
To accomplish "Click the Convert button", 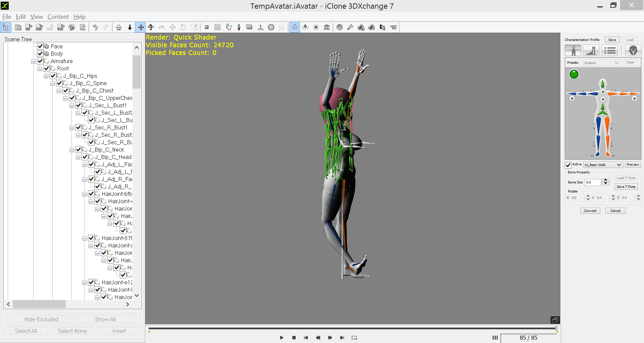I will click(x=590, y=211).
